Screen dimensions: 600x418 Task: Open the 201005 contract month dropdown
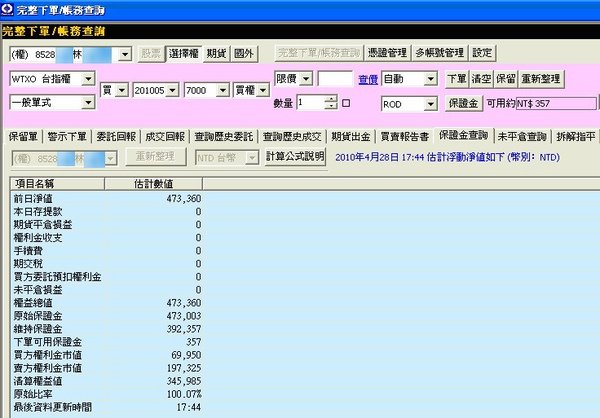(x=172, y=91)
